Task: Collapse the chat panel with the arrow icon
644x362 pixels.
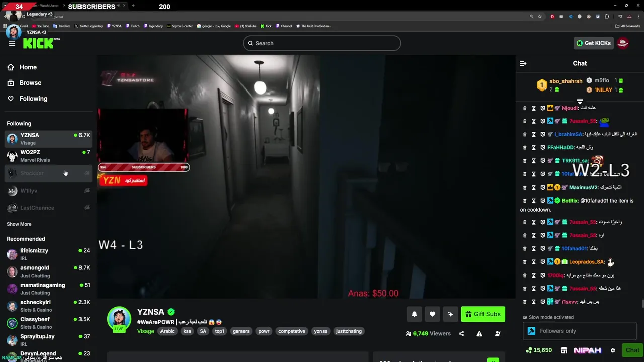Action: 523,63
